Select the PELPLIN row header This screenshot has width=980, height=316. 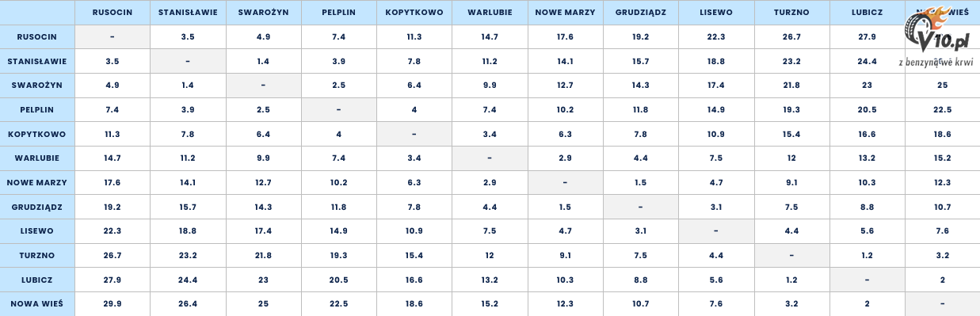pyautogui.click(x=37, y=110)
